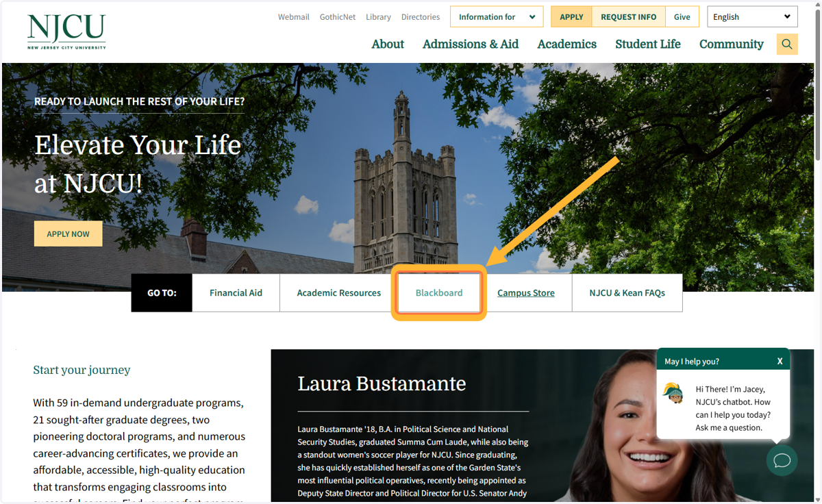
Task: Open the Community menu
Action: coord(731,44)
